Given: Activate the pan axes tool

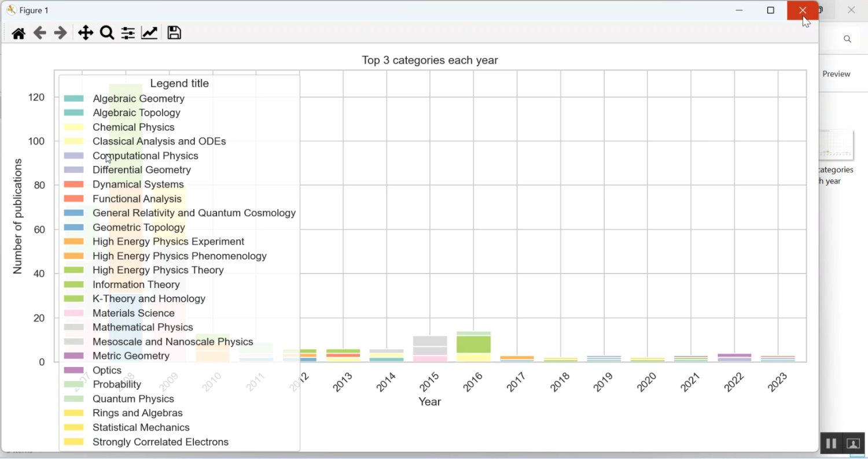Looking at the screenshot, I should pyautogui.click(x=86, y=33).
